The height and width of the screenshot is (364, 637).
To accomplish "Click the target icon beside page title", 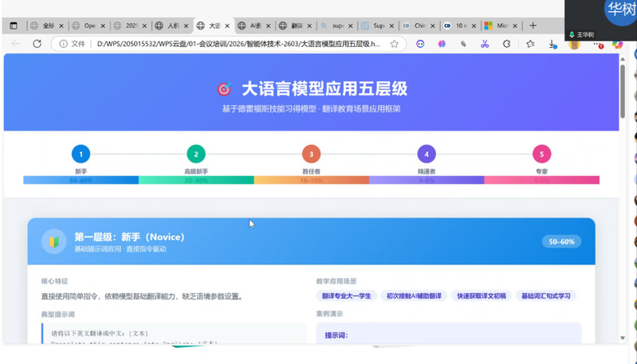I will click(x=224, y=89).
